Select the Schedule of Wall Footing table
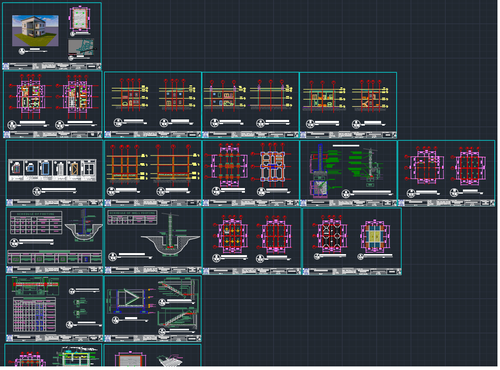This screenshot has height=370, width=500. click(132, 218)
